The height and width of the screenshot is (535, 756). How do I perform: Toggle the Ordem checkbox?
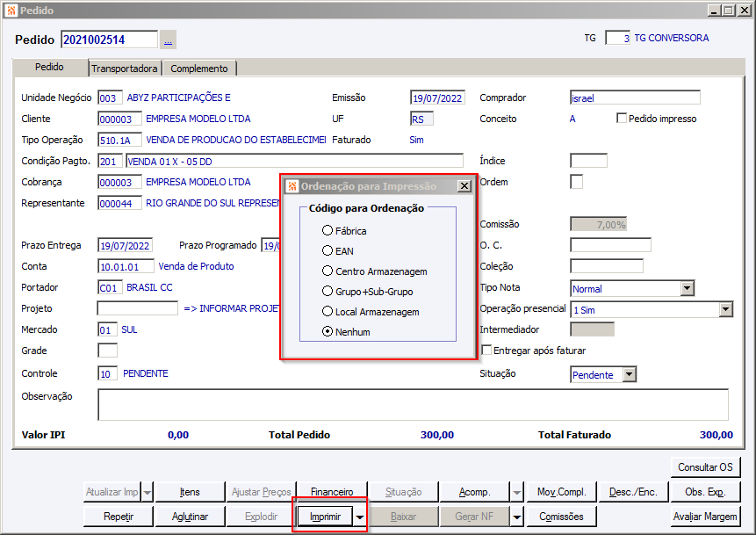point(577,182)
